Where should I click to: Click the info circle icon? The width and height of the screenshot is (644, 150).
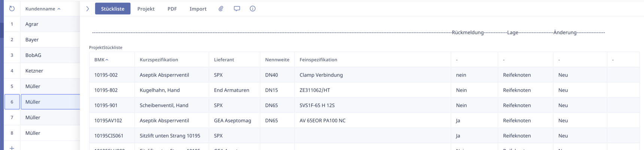(253, 9)
